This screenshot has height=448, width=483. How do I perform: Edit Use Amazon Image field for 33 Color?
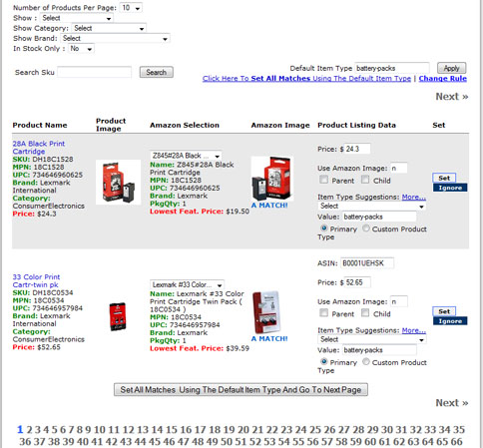point(398,301)
